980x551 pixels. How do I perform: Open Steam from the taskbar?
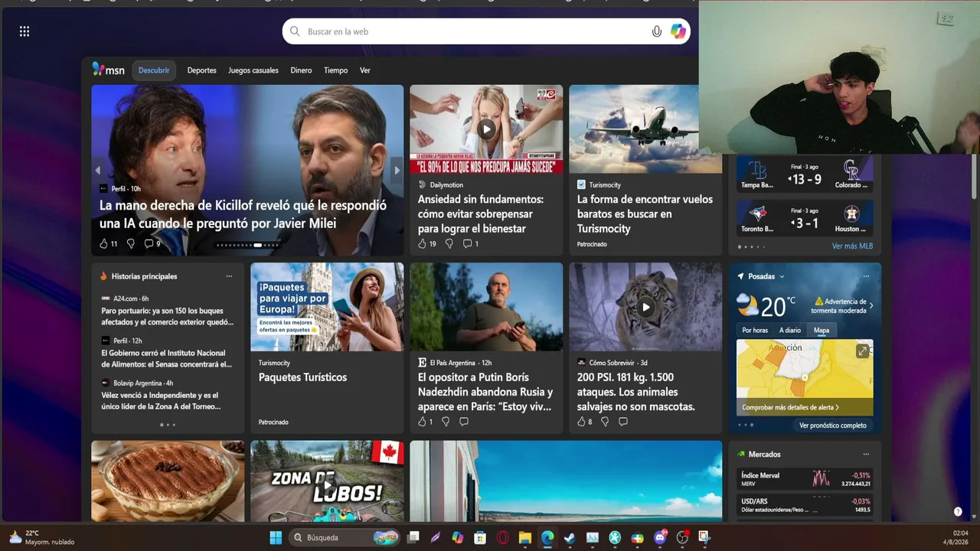click(x=570, y=537)
